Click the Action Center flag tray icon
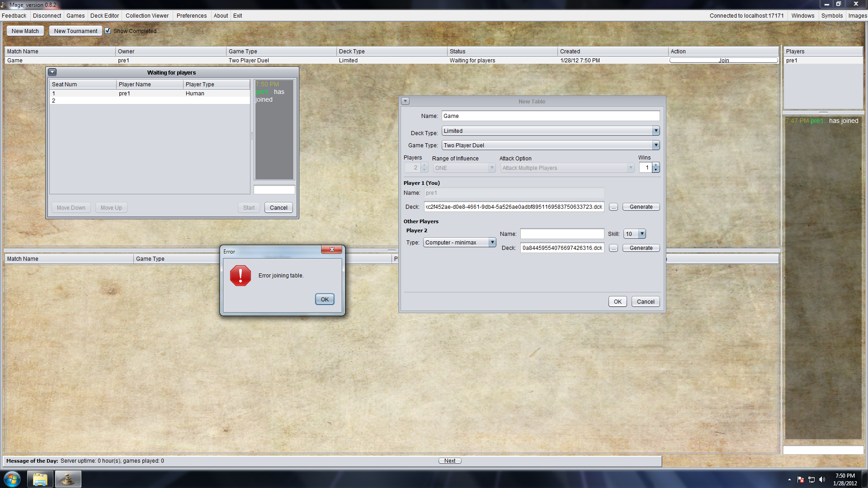The height and width of the screenshot is (488, 868). (x=801, y=479)
